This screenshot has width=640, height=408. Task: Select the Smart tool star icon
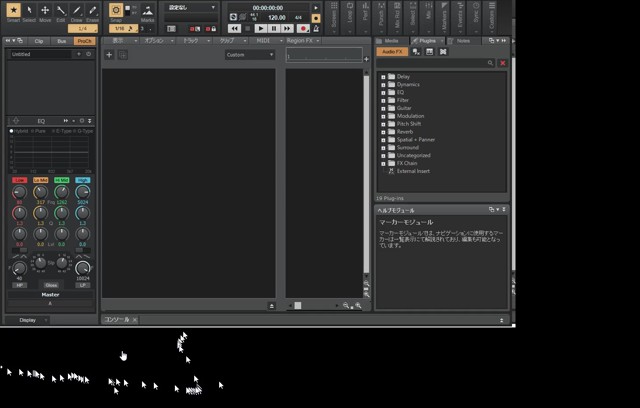point(13,10)
